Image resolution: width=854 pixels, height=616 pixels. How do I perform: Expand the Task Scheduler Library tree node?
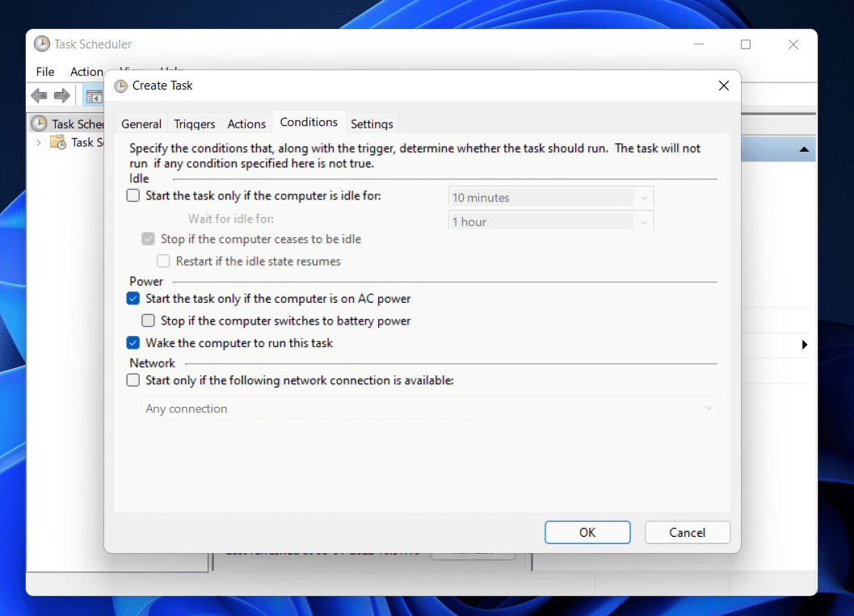point(39,143)
